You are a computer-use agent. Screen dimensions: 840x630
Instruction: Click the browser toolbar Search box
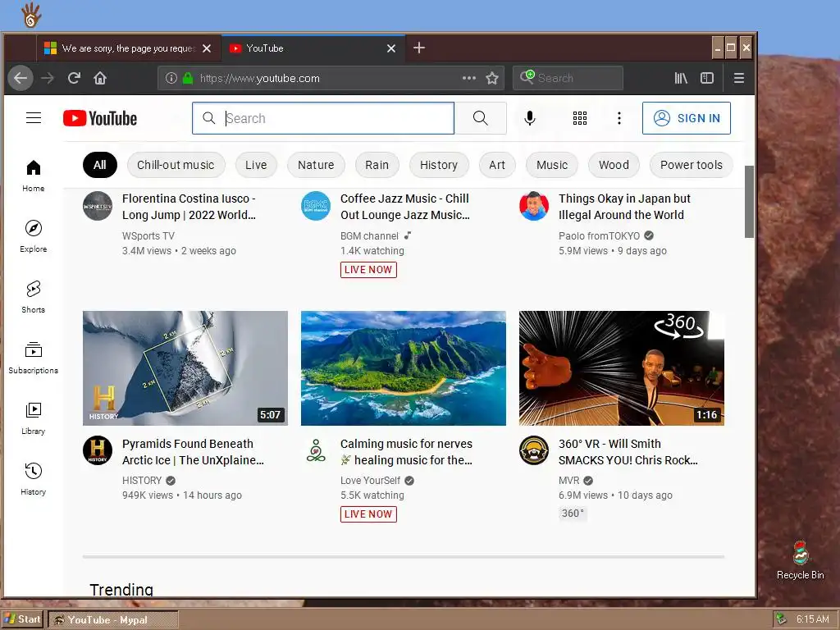pyautogui.click(x=568, y=78)
